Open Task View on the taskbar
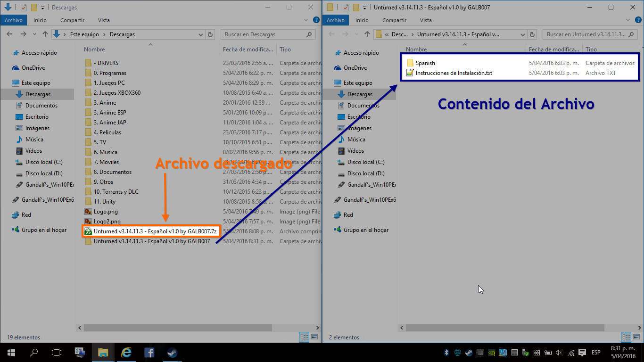Screen dimensions: 644x362 click(x=57, y=353)
